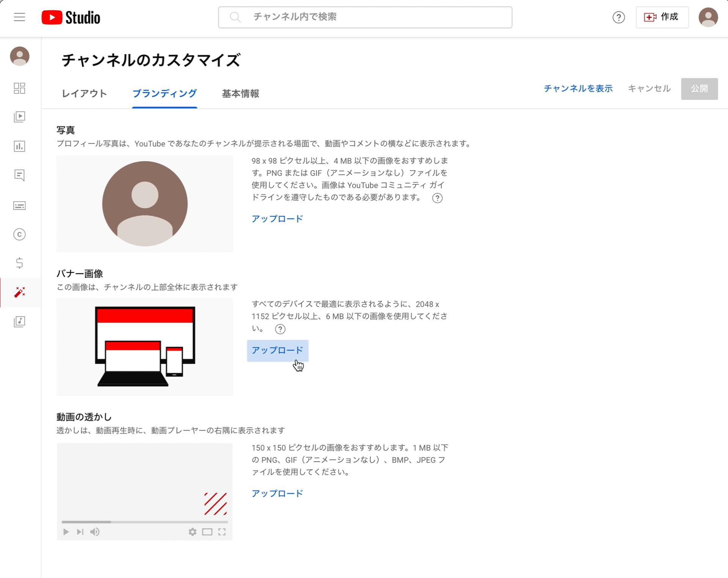The image size is (728, 578).
Task: Open the monetization (収益化) section in the sidebar
Action: point(19,263)
